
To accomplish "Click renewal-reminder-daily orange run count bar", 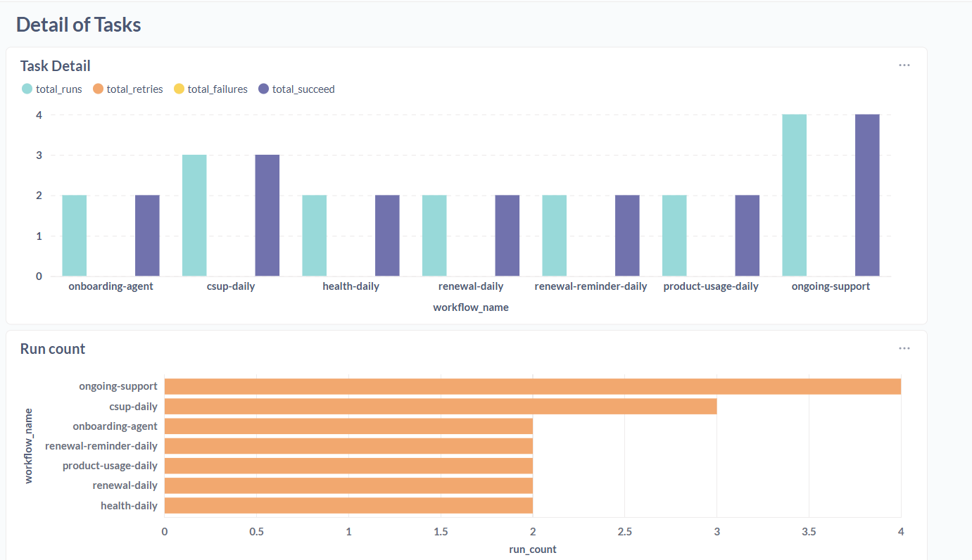I will click(x=348, y=446).
